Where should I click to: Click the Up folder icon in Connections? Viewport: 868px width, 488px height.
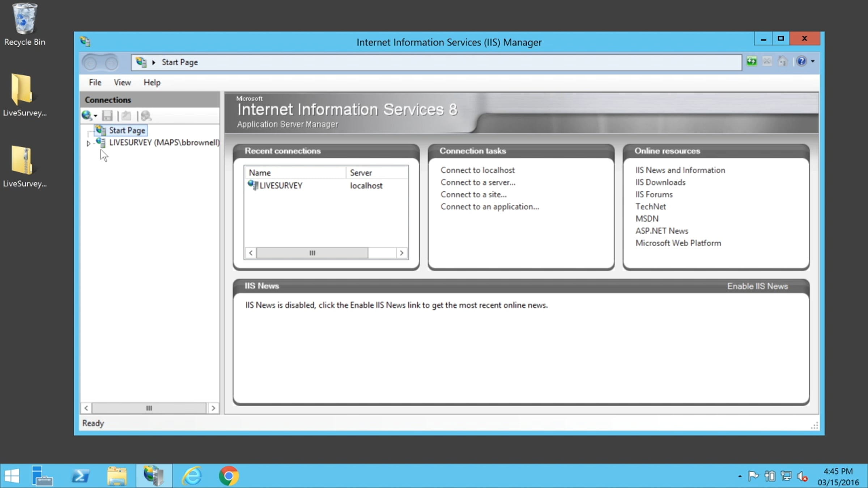tap(126, 116)
